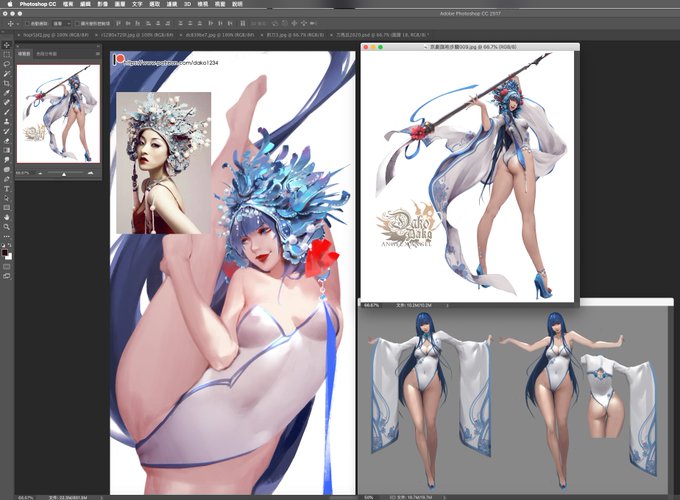
Task: Select the Dodge/Sponge tool
Action: pyautogui.click(x=7, y=169)
